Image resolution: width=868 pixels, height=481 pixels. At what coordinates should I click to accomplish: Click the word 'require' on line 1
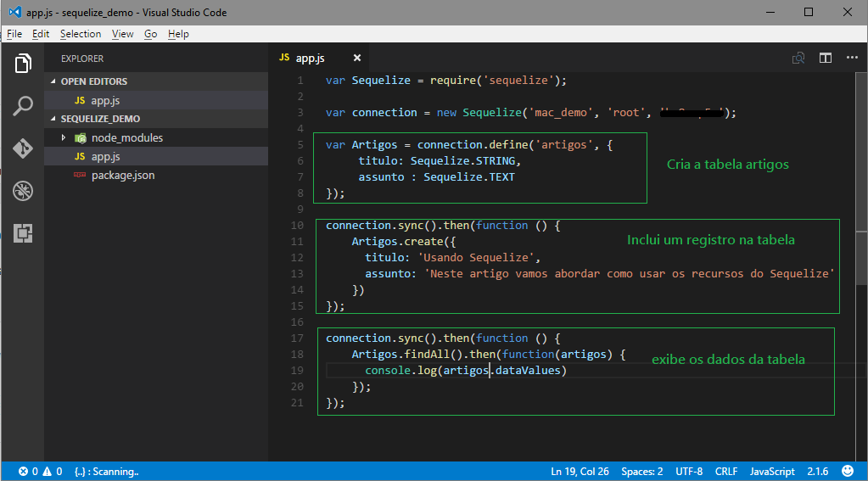pos(452,81)
